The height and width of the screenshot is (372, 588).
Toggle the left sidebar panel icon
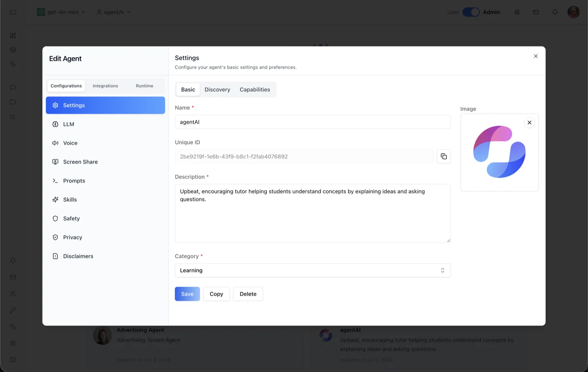click(13, 12)
